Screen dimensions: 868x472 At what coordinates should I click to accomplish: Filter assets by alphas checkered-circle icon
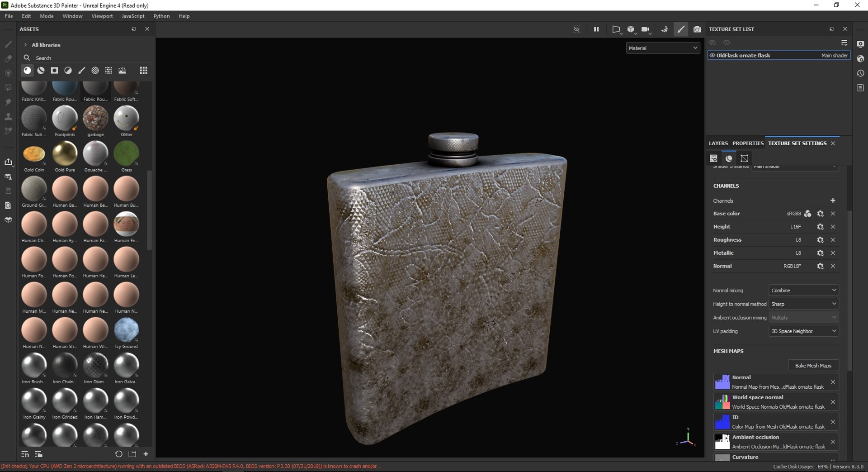(95, 70)
